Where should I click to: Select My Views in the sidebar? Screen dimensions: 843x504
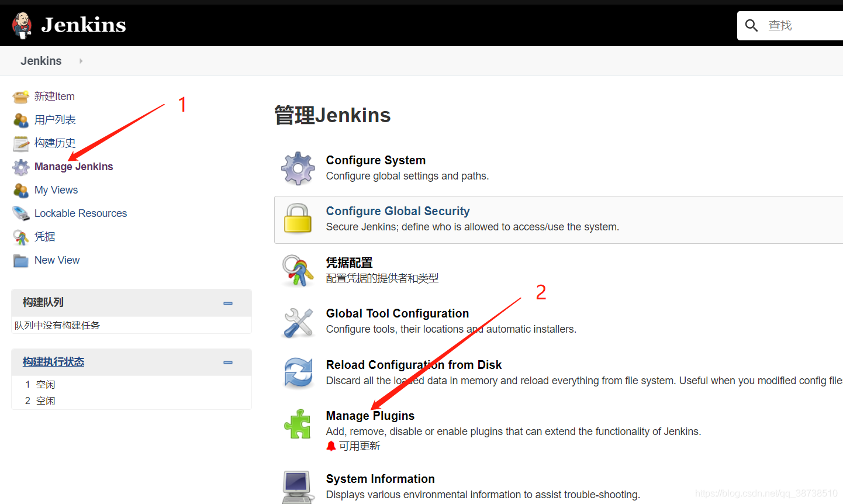click(x=56, y=189)
